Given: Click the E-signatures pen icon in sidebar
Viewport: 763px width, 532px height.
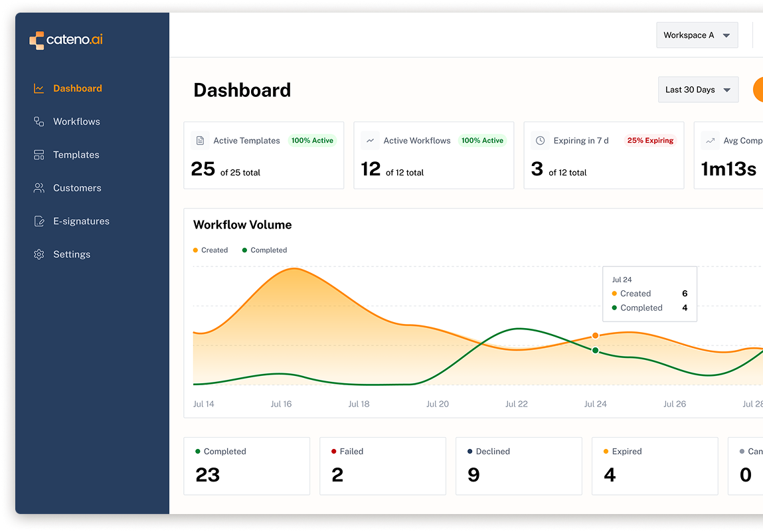Looking at the screenshot, I should point(39,221).
